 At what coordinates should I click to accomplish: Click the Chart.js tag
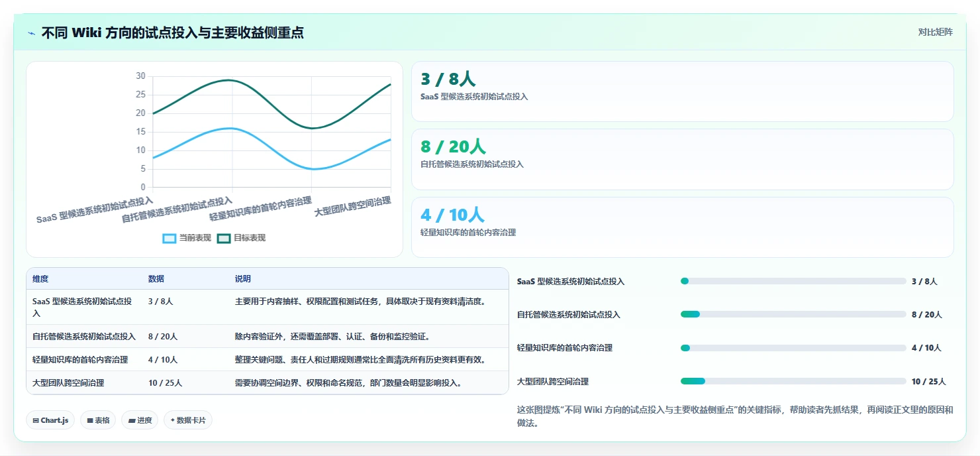(x=50, y=420)
